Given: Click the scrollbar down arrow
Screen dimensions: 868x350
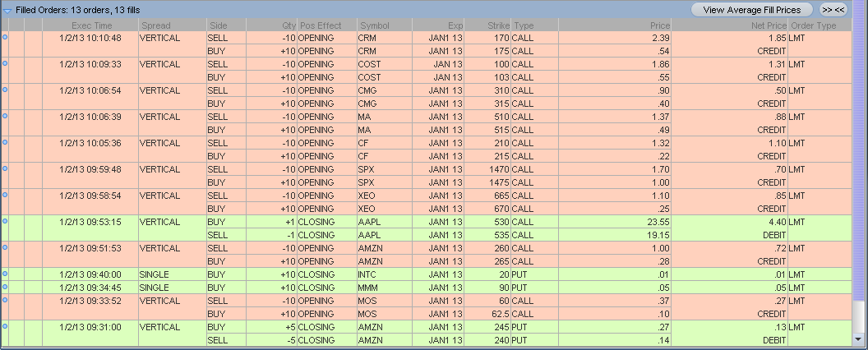Looking at the screenshot, I should tap(860, 338).
